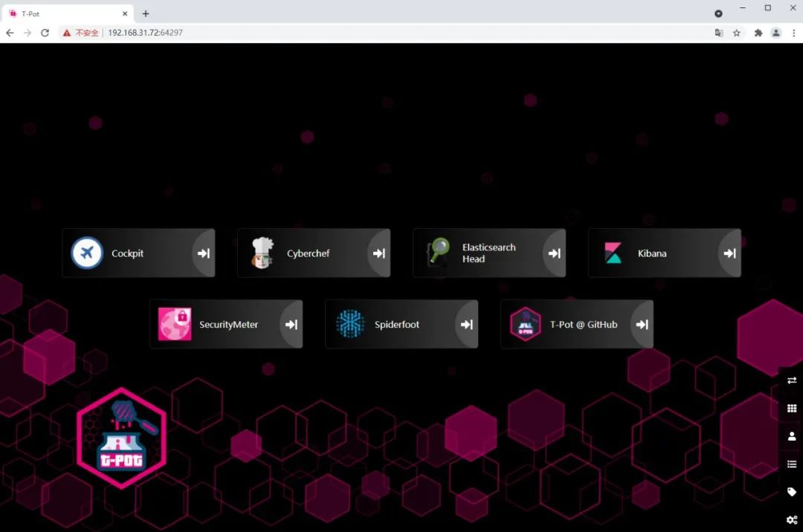Reload the page with the refresh icon
Image resolution: width=803 pixels, height=532 pixels.
tap(45, 33)
